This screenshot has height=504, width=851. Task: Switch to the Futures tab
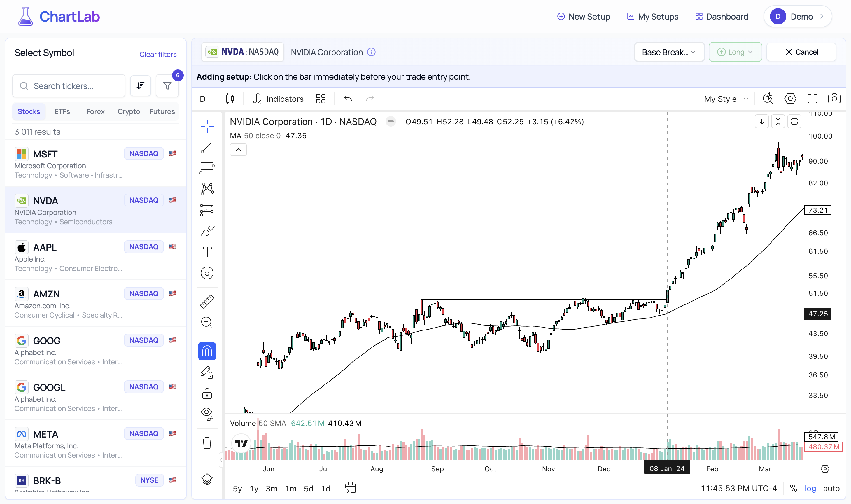pos(162,112)
